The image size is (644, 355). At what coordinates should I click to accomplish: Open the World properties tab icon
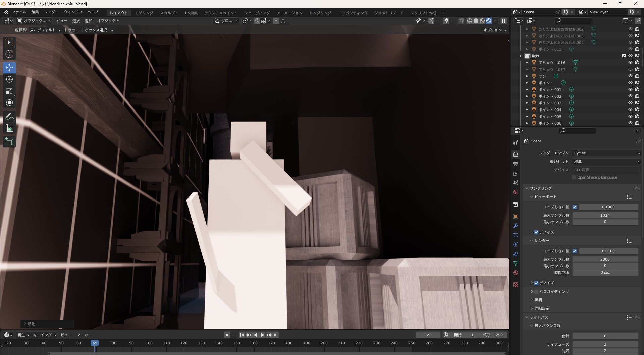[516, 192]
